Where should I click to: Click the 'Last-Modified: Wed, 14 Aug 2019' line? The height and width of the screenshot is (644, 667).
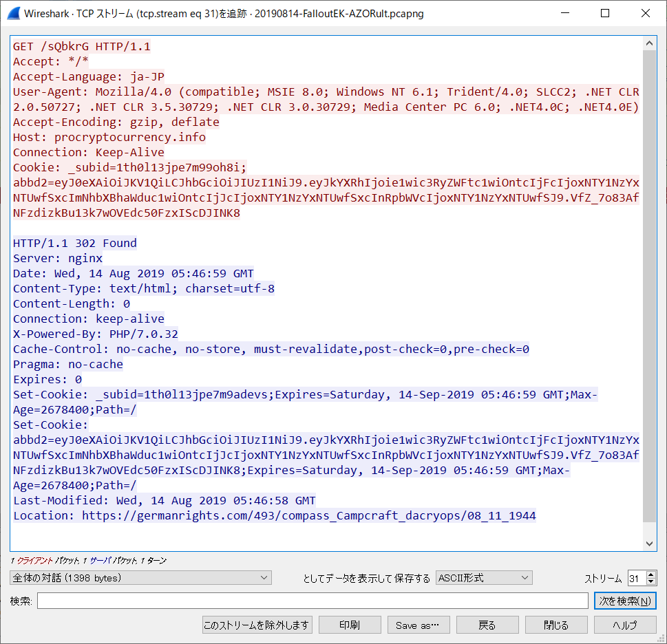(165, 501)
